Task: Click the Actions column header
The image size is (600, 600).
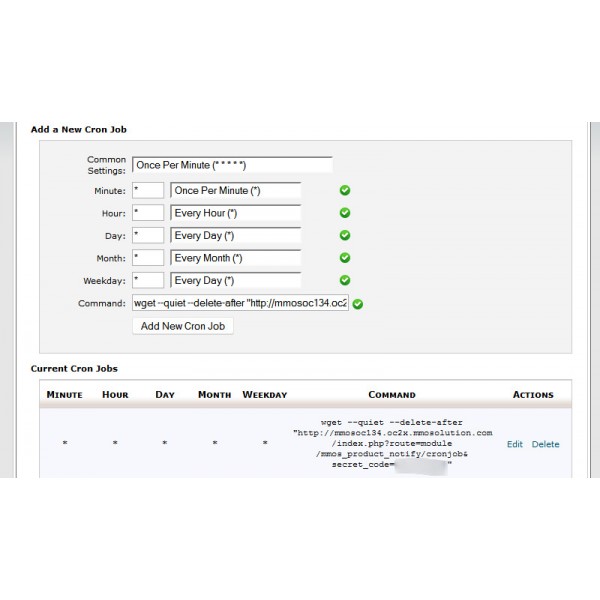Action: (x=533, y=395)
